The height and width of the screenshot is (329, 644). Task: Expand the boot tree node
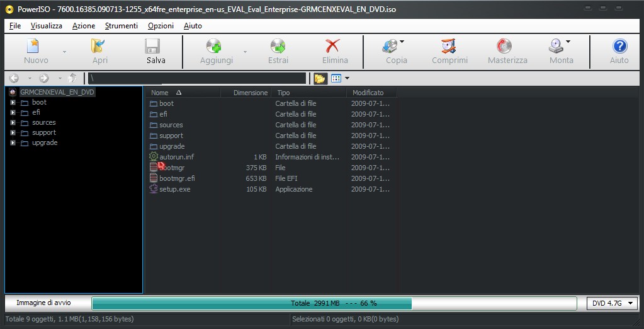pyautogui.click(x=13, y=102)
